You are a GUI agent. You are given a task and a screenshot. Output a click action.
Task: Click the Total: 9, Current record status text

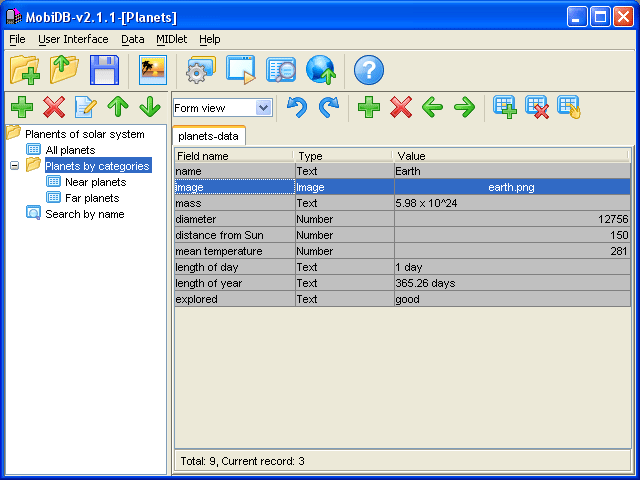(242, 461)
